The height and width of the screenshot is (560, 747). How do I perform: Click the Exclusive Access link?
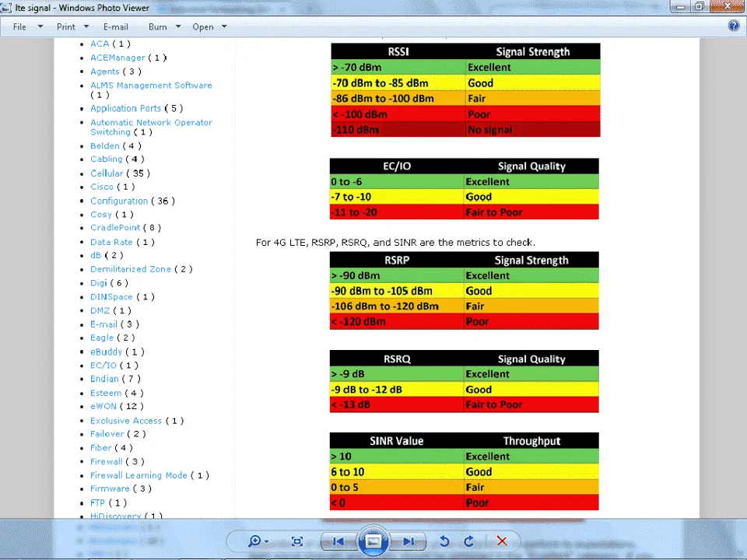[x=126, y=421]
